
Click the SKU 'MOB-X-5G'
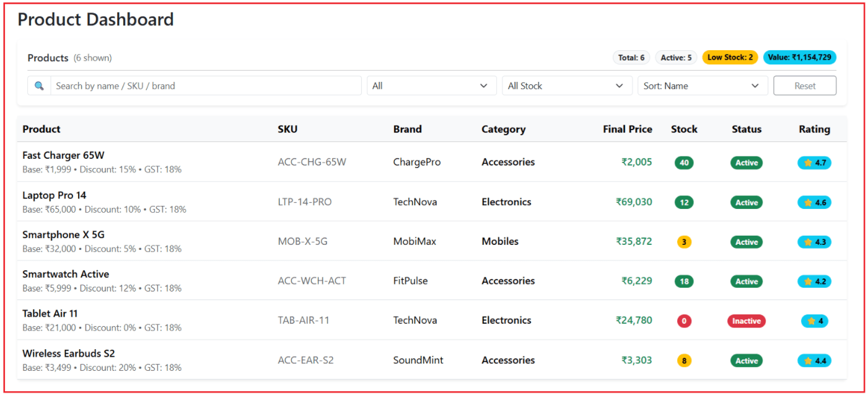coord(302,241)
